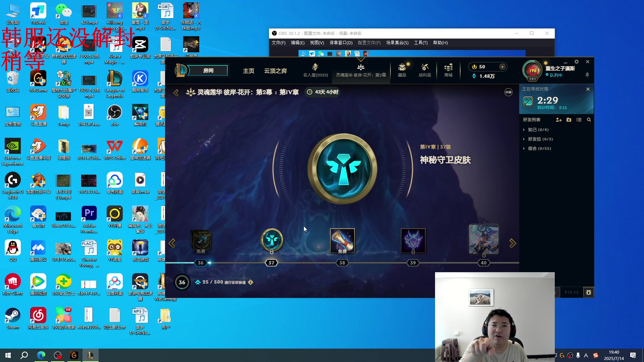
Task: Cancel matchmaking with the queue X button
Action: click(588, 89)
